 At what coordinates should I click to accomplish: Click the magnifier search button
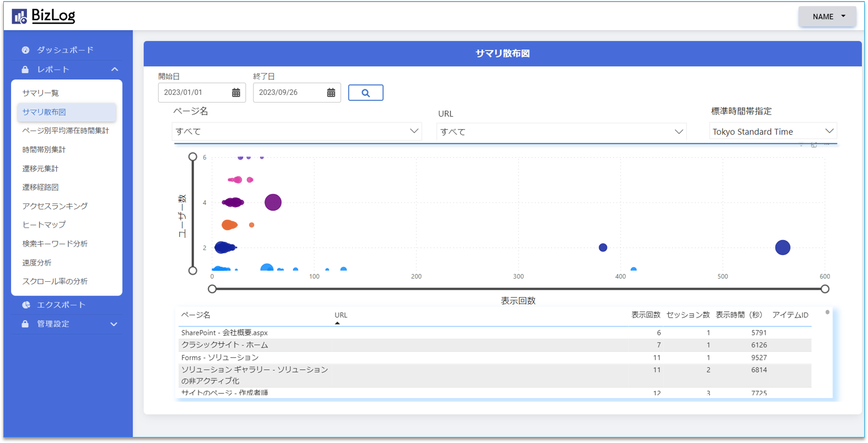366,93
